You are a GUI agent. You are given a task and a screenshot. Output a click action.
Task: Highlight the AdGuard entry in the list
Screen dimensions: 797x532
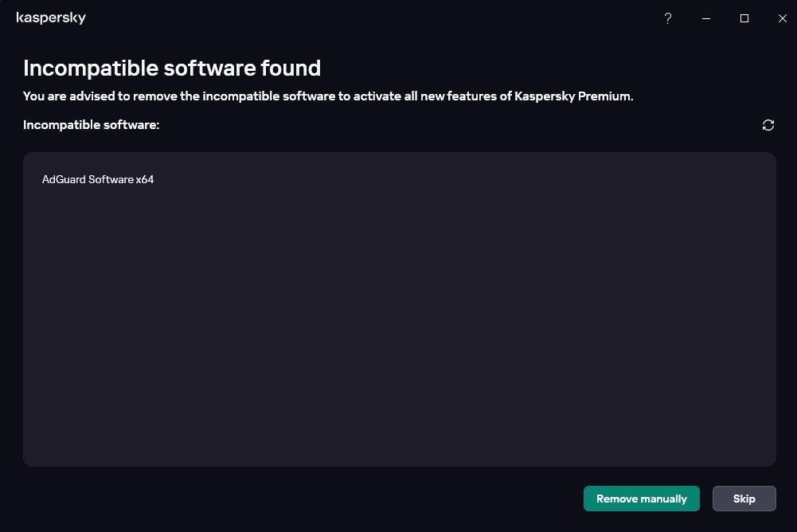click(x=98, y=179)
